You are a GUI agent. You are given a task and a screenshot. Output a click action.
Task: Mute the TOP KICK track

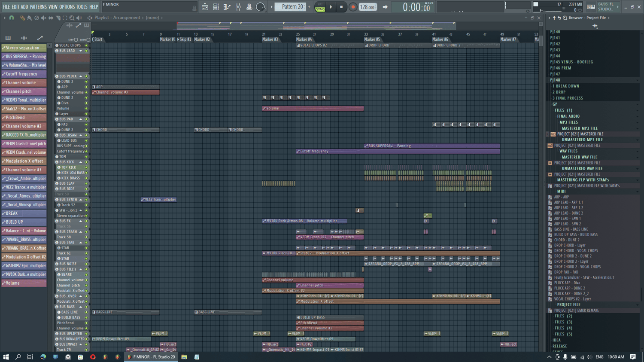86,167
